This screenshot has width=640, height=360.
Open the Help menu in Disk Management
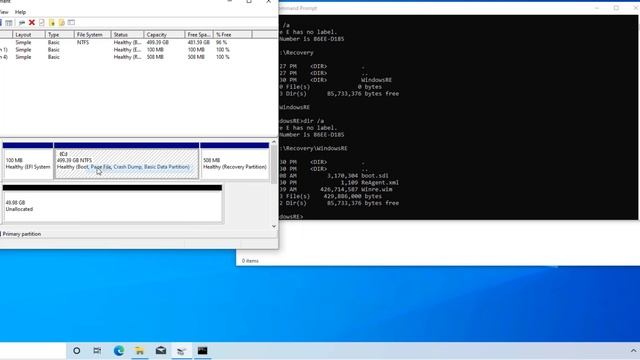[20, 12]
